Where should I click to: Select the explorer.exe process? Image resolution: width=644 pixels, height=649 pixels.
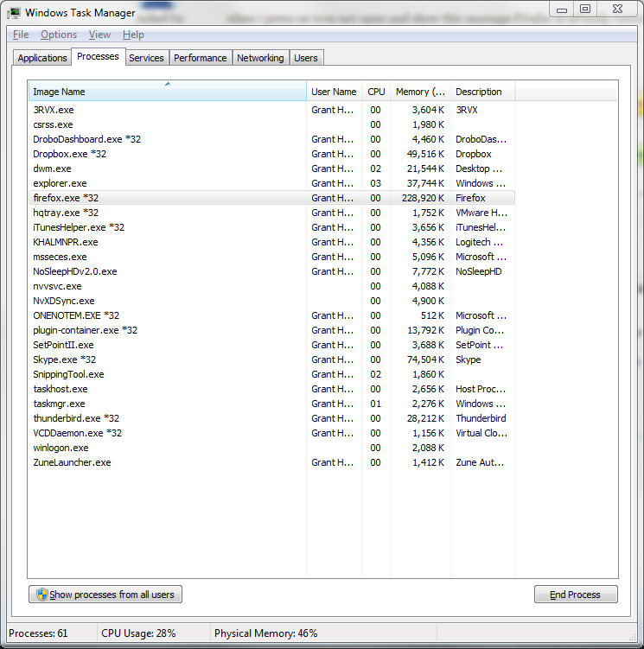point(271,183)
